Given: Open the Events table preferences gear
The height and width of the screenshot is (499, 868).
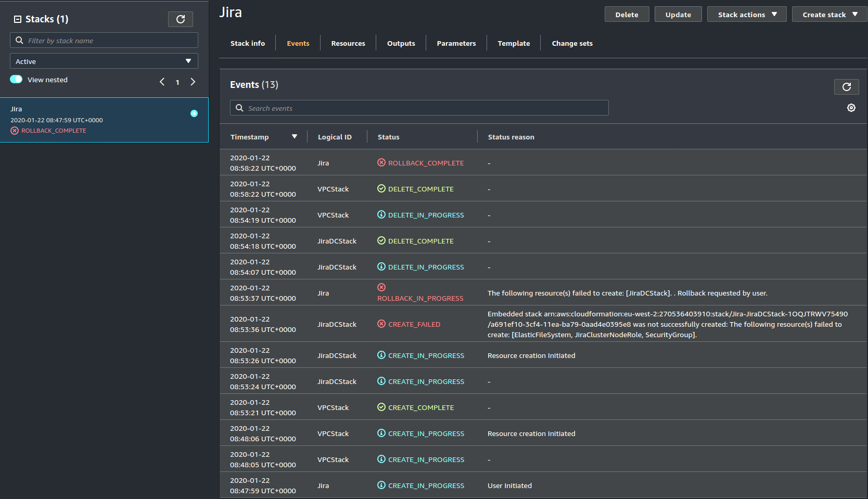Looking at the screenshot, I should coord(851,108).
